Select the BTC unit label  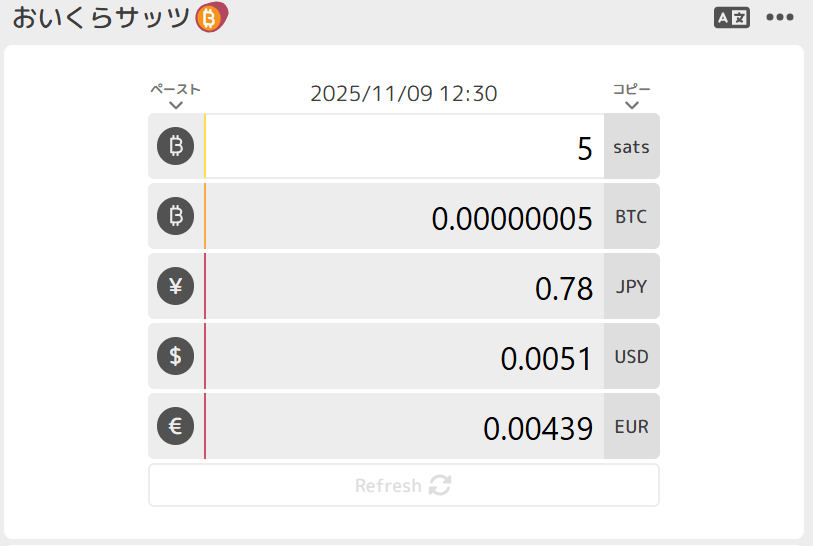631,217
